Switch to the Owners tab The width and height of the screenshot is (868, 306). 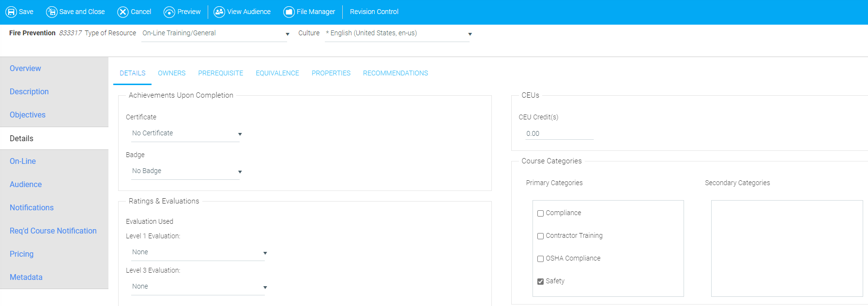pos(171,73)
